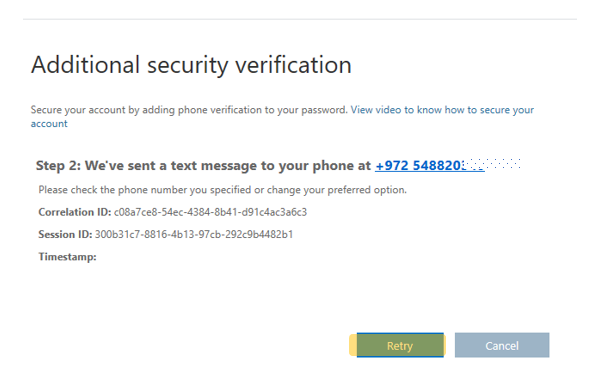This screenshot has width=589, height=367.
Task: Click the horizontal divider line at top
Action: click(300, 19)
